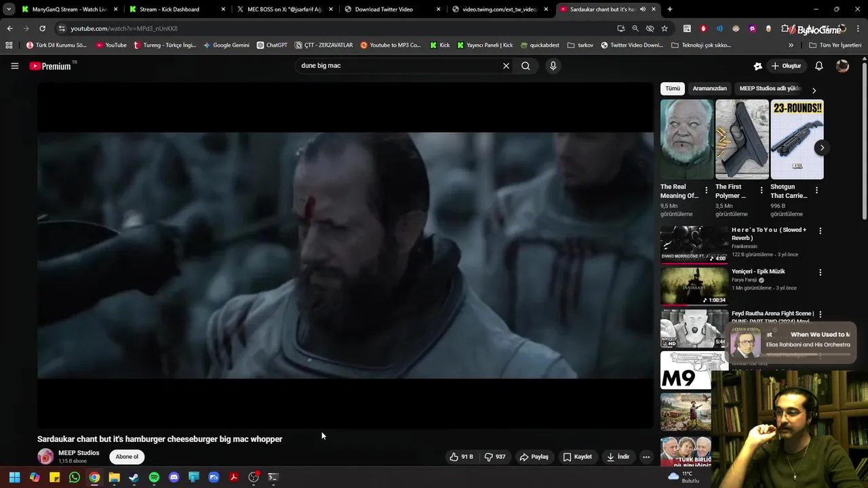
Task: Dislike the video with thumbs down
Action: [x=495, y=457]
